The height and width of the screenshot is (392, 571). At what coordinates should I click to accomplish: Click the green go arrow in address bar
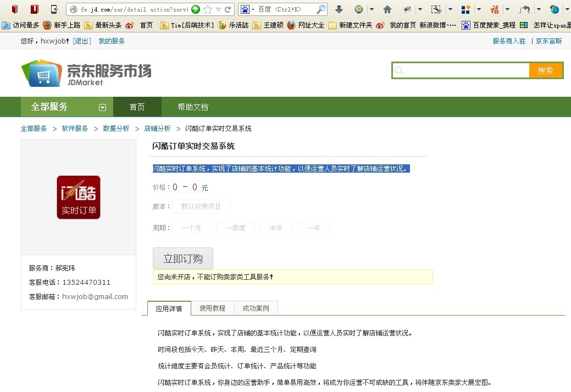[196, 9]
